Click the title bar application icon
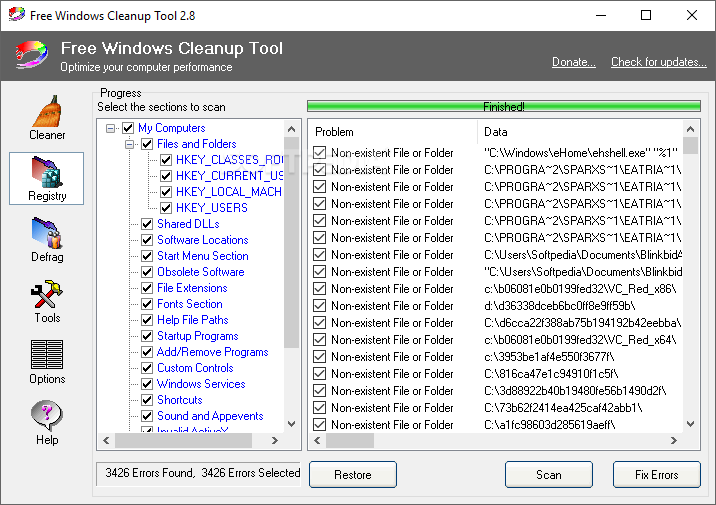The height and width of the screenshot is (505, 716). 16,14
